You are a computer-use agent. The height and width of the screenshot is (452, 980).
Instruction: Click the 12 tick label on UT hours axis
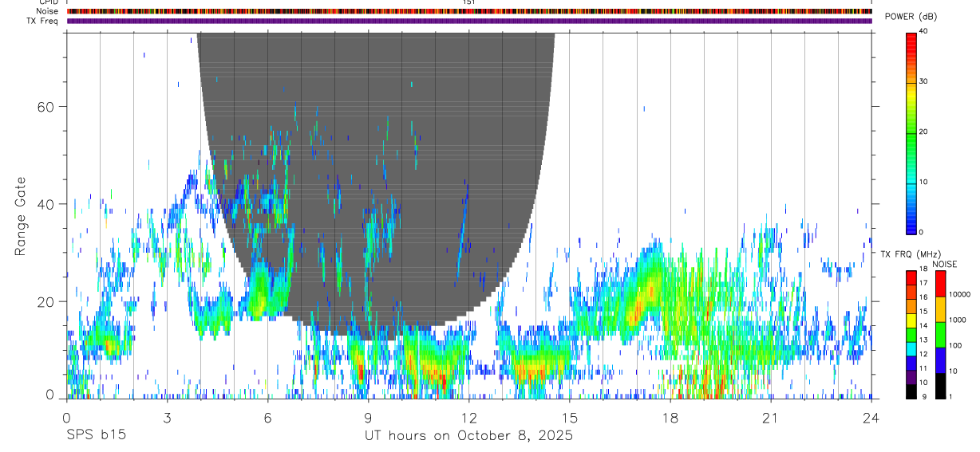pyautogui.click(x=469, y=417)
